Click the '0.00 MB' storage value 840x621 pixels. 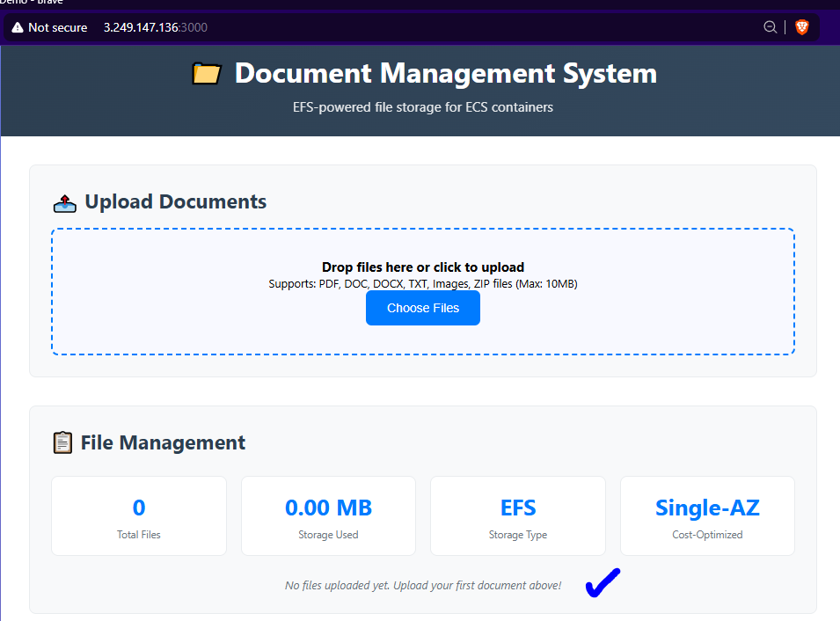click(x=328, y=508)
